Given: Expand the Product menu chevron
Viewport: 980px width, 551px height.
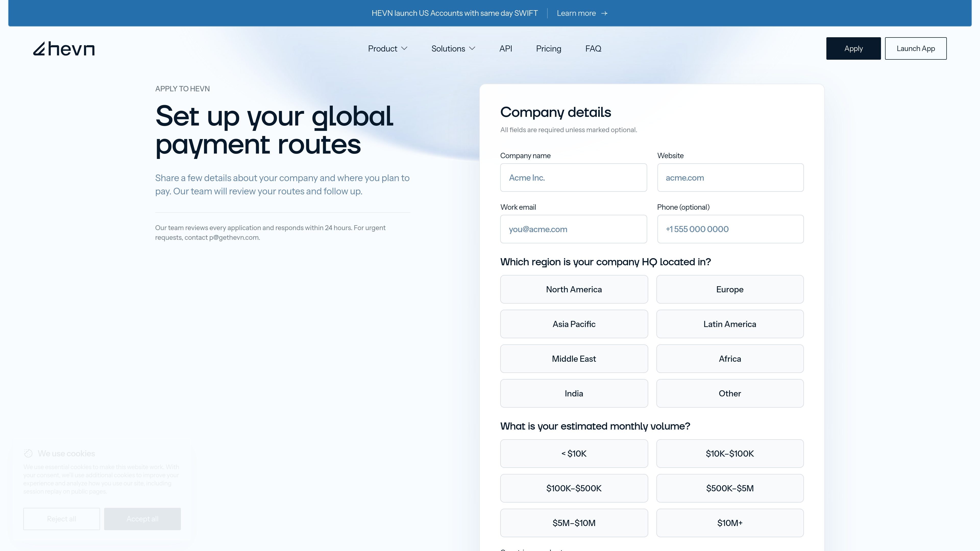Looking at the screenshot, I should (x=405, y=48).
